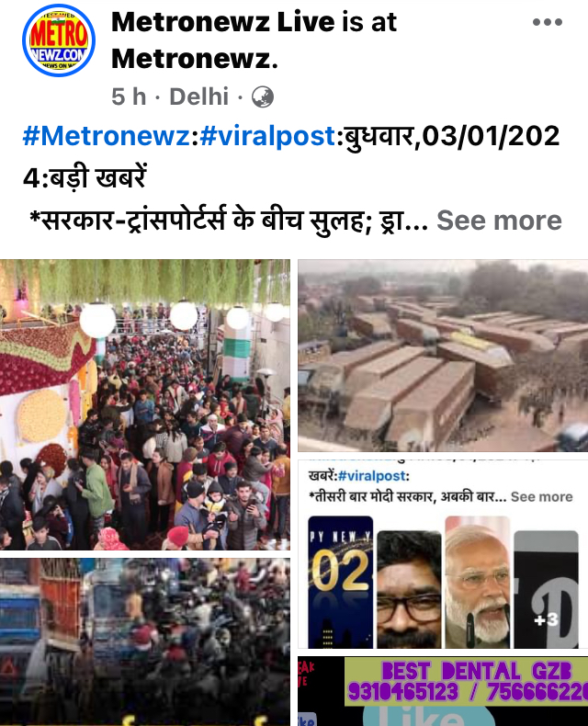Open the parked trucks aerial photo
The image size is (588, 726).
coord(443,356)
